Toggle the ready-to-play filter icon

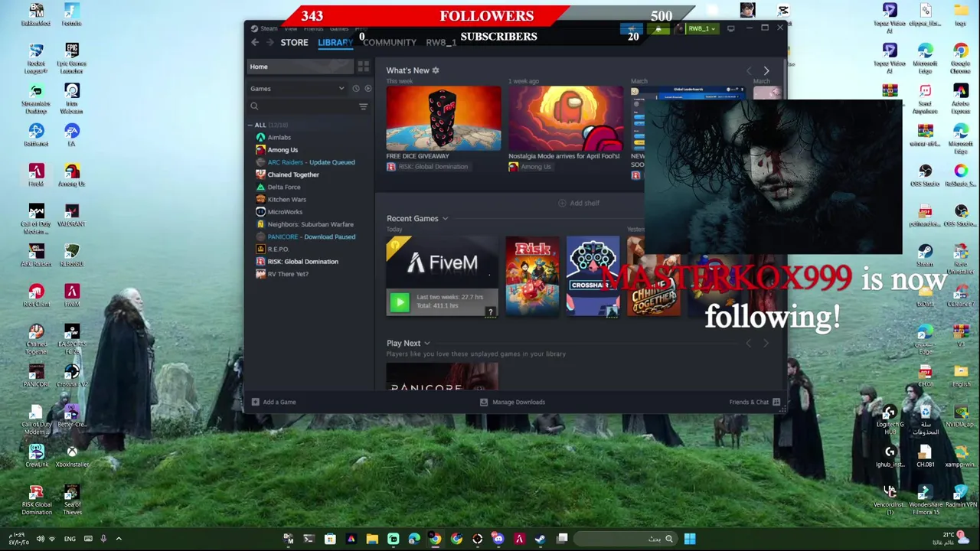[367, 89]
